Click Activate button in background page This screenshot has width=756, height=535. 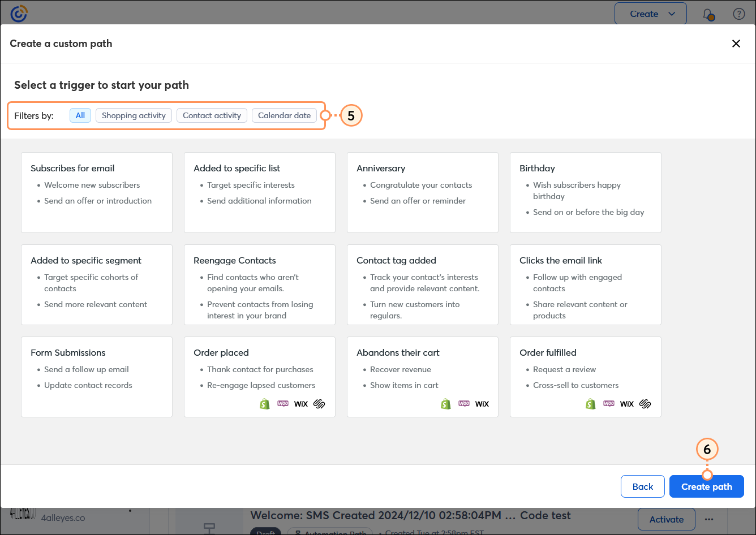click(667, 519)
